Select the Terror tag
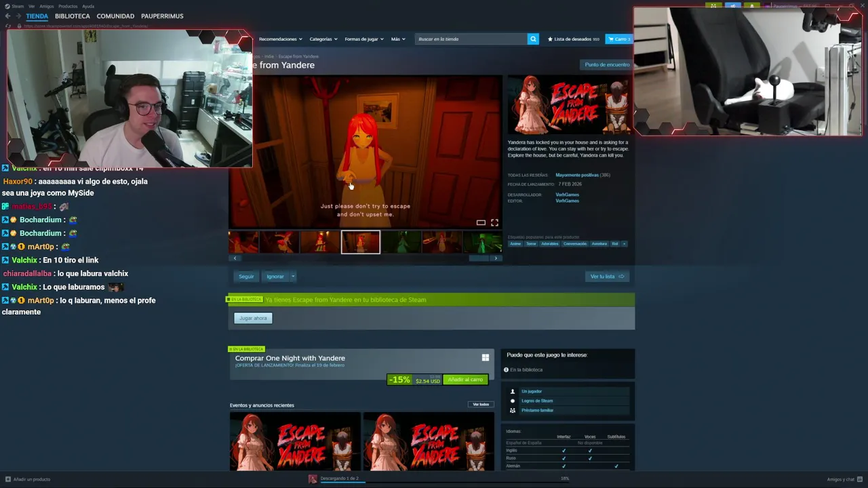The width and height of the screenshot is (868, 488). [x=531, y=243]
